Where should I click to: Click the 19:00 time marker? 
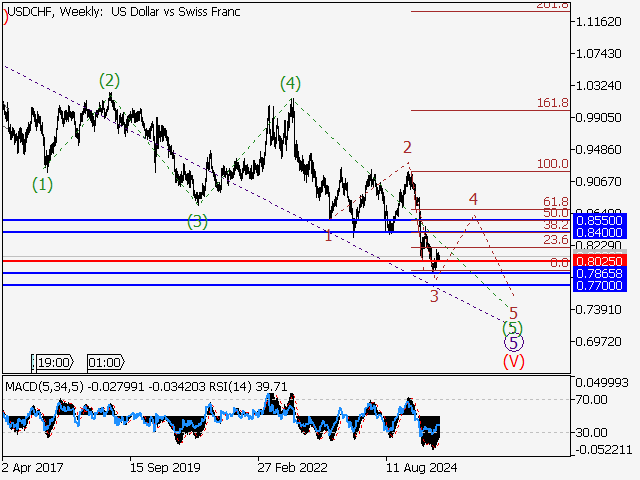pos(52,363)
